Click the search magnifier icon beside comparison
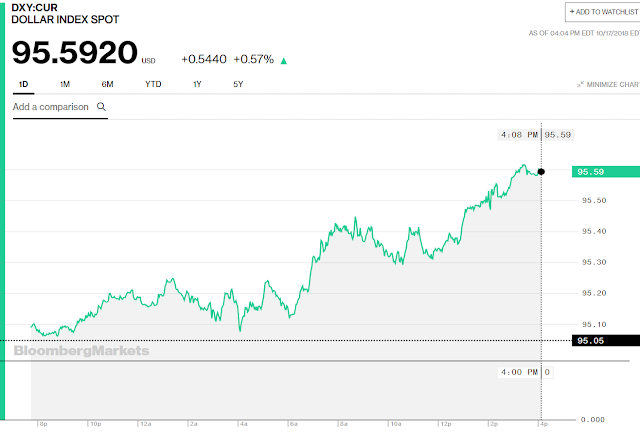The image size is (640, 433). click(101, 107)
